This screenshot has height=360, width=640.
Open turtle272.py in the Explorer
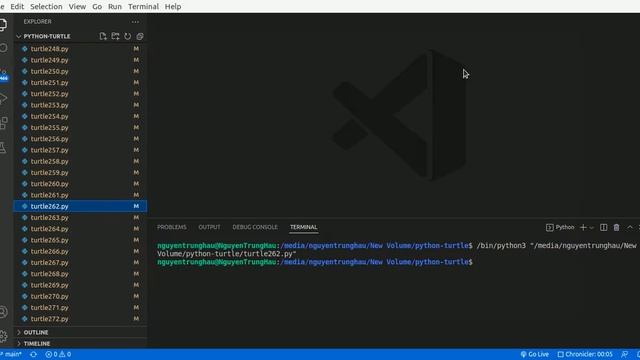(x=81, y=319)
